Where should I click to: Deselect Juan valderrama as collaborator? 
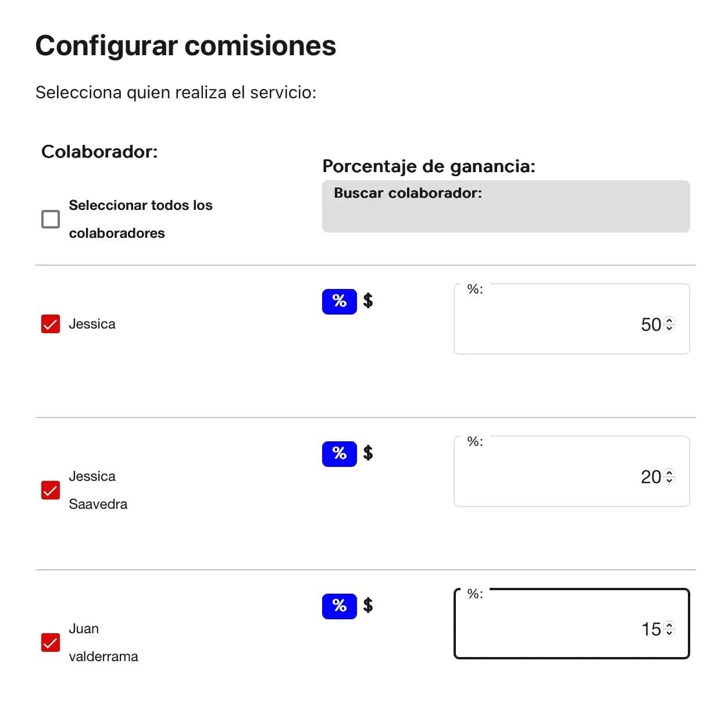(51, 642)
